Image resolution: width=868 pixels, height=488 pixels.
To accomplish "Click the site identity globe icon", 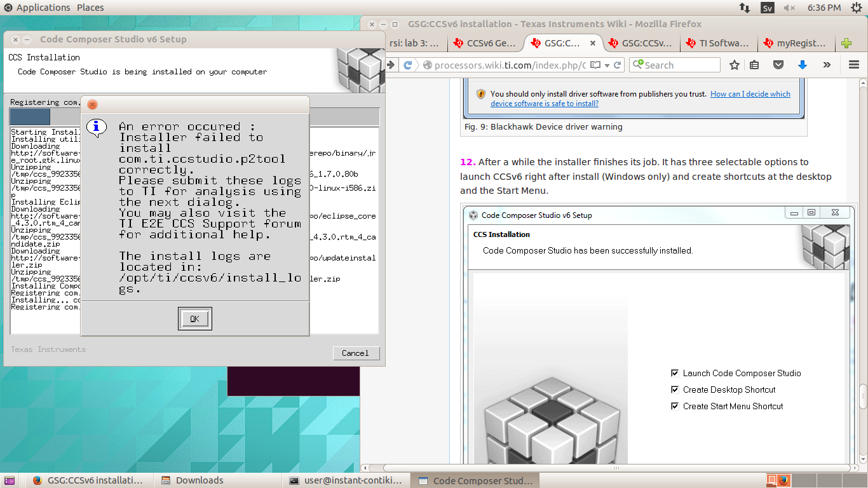I will [x=427, y=65].
